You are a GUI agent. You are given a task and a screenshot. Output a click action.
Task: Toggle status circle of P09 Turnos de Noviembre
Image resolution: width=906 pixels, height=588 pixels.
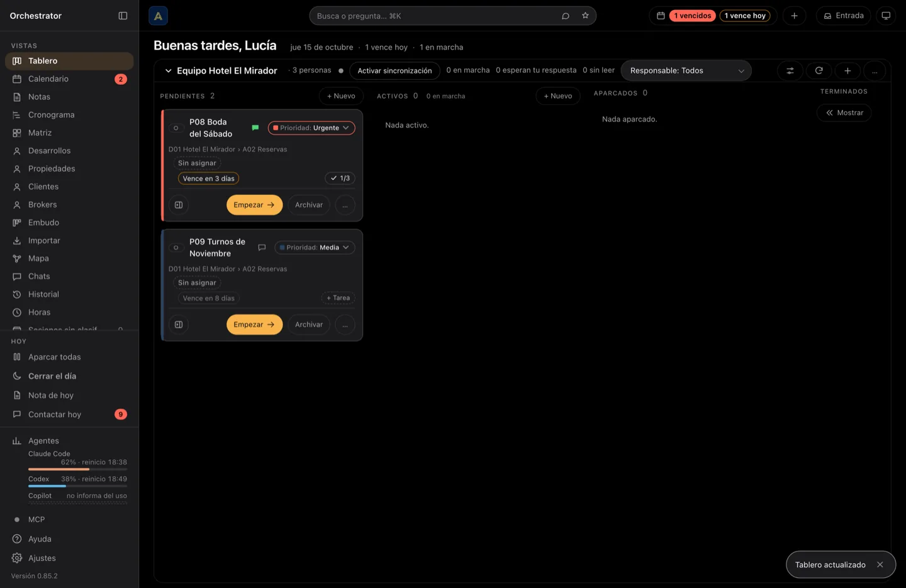click(x=176, y=247)
